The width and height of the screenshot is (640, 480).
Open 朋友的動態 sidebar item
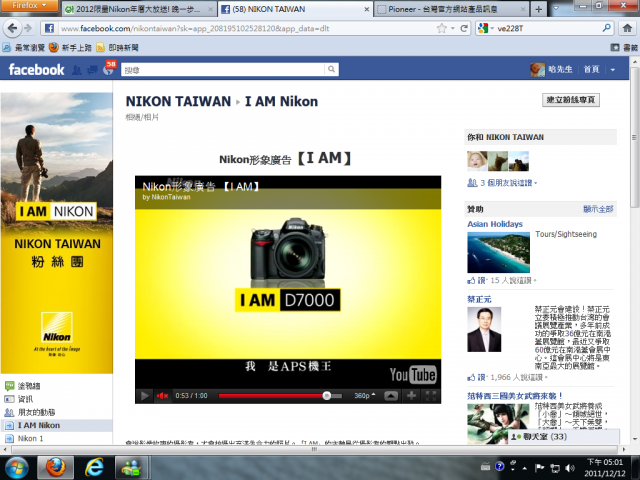[x=29, y=412]
